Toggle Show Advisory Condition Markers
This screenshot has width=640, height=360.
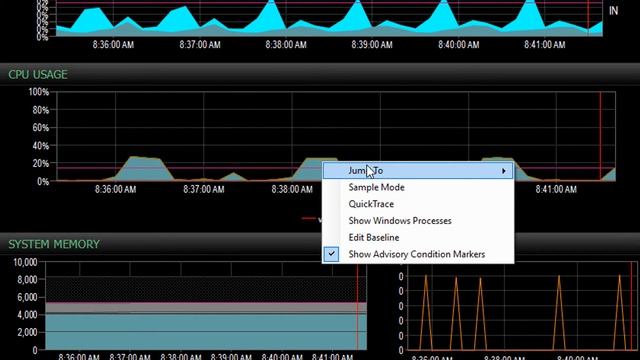[417, 254]
